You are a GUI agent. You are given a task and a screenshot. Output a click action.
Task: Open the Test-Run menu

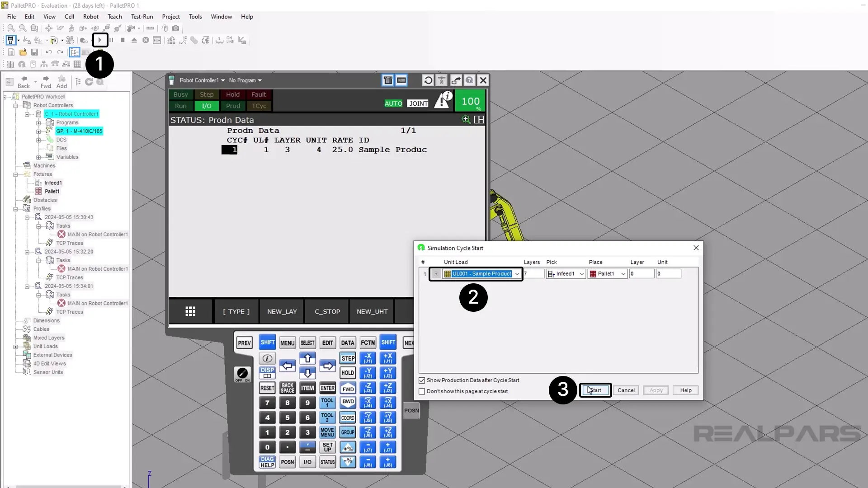(142, 17)
